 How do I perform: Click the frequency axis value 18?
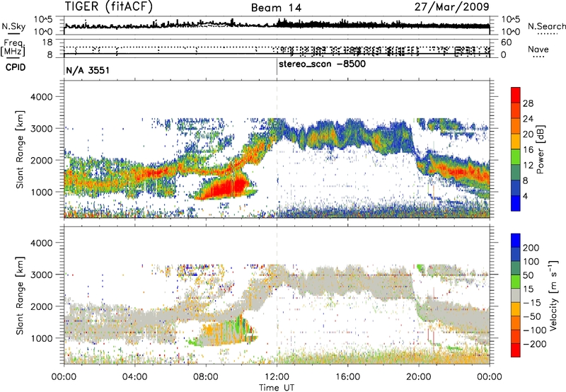click(x=47, y=42)
